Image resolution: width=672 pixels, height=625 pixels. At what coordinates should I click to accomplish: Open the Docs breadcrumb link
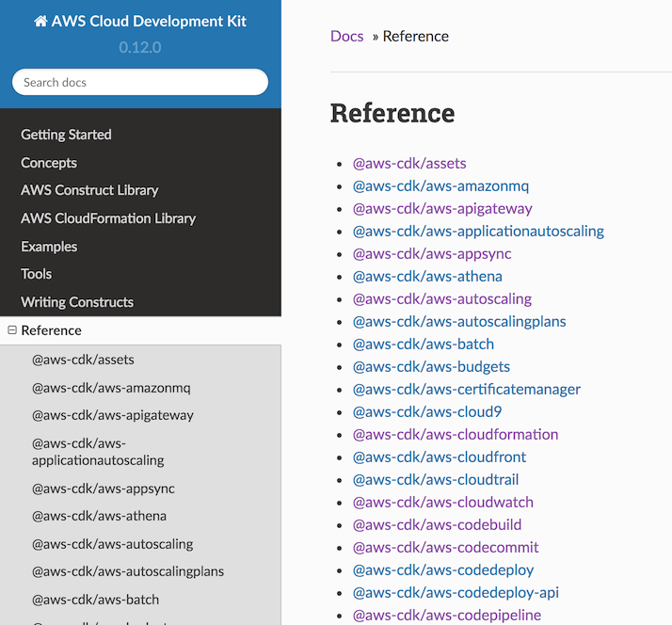pyautogui.click(x=346, y=37)
